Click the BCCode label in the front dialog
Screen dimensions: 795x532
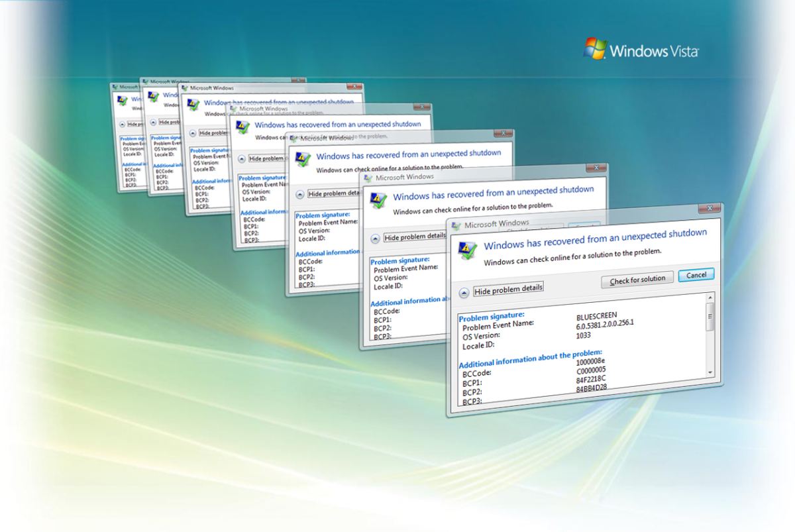[478, 375]
